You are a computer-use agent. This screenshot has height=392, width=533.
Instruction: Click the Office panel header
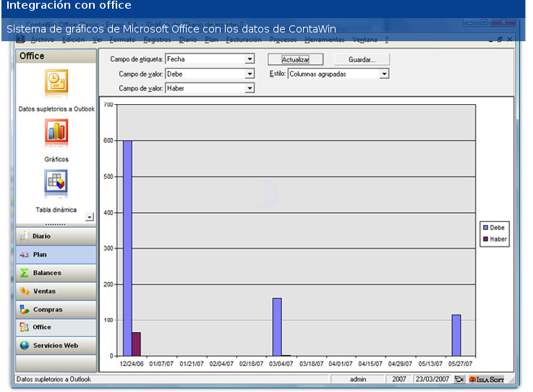click(56, 56)
